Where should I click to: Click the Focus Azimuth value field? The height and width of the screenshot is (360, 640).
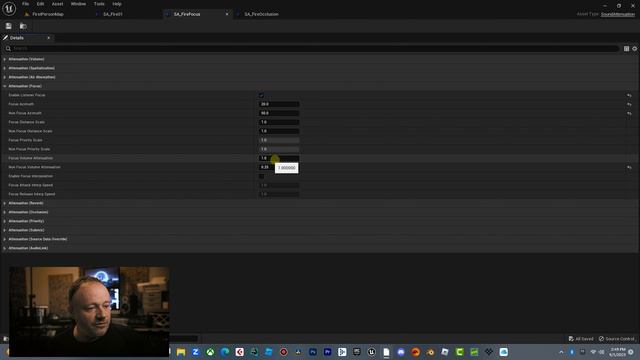(279, 104)
